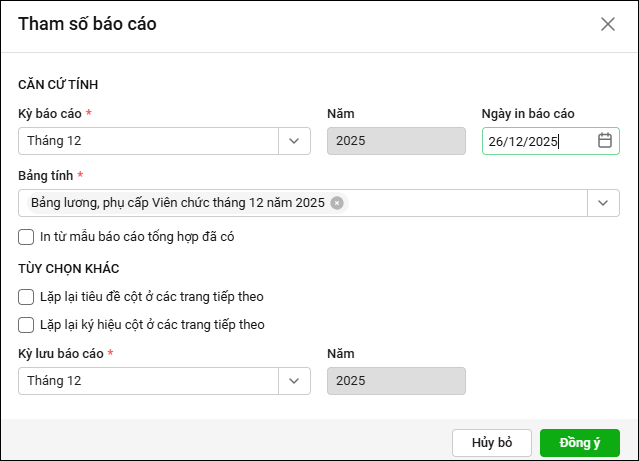Confirm with the green Đồng ý button
Viewport: 639px width, 461px height.
click(579, 443)
